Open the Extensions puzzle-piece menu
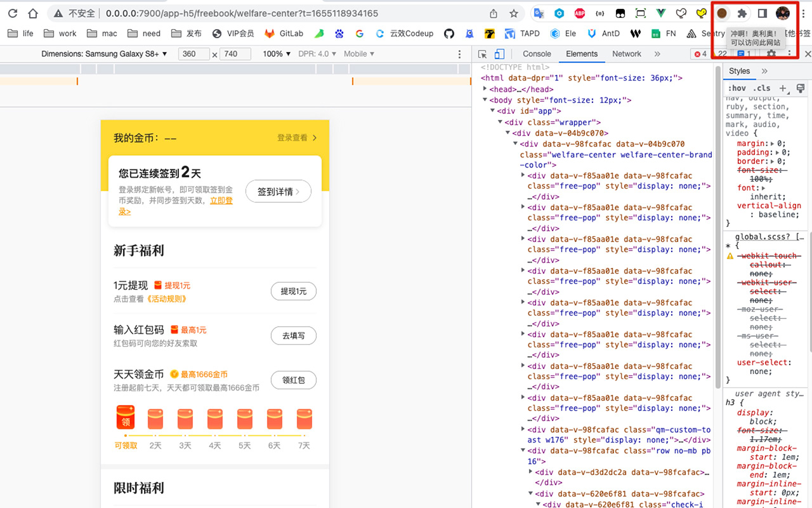 (x=742, y=13)
